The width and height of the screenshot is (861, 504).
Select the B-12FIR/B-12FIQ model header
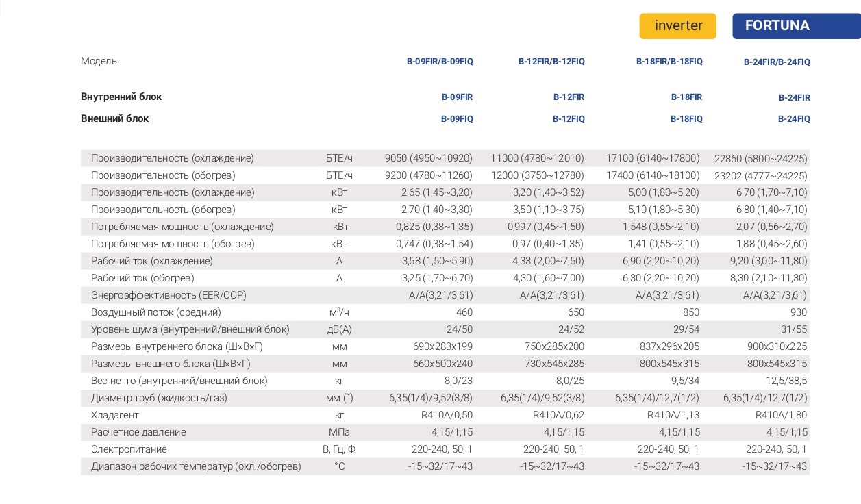[551, 61]
